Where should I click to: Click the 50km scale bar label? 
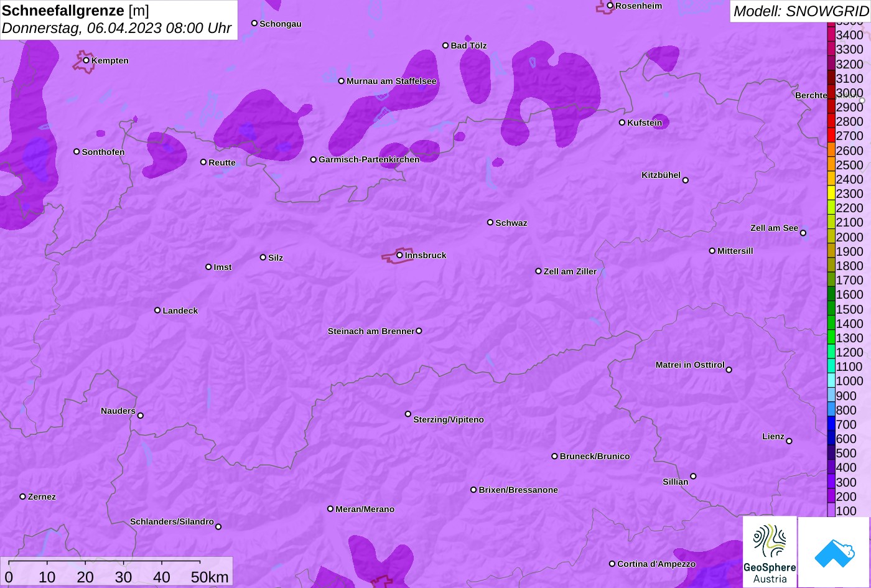pos(210,577)
